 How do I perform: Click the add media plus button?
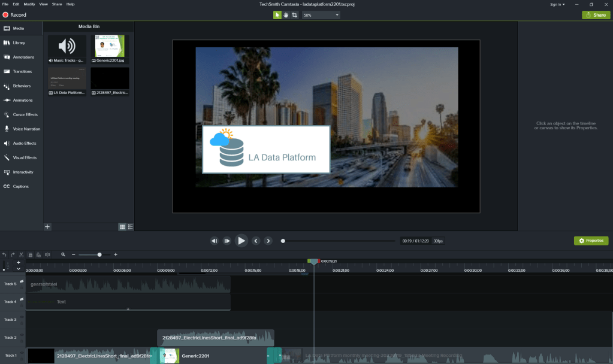48,226
